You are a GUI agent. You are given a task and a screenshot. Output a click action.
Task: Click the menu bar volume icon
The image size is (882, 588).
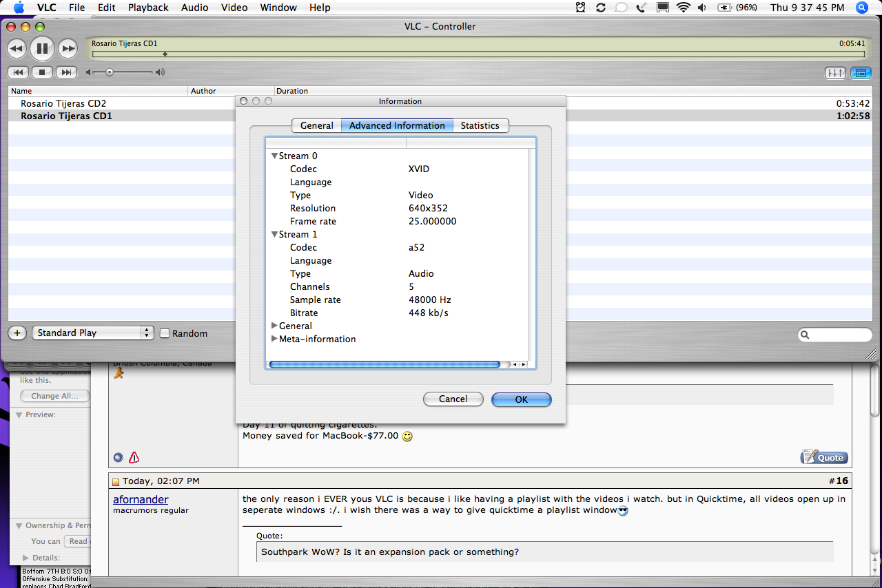702,8
